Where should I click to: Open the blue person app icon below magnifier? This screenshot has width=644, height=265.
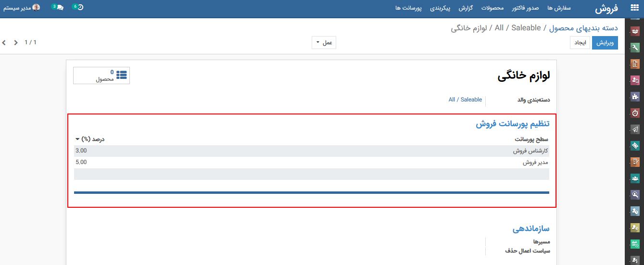click(x=635, y=211)
